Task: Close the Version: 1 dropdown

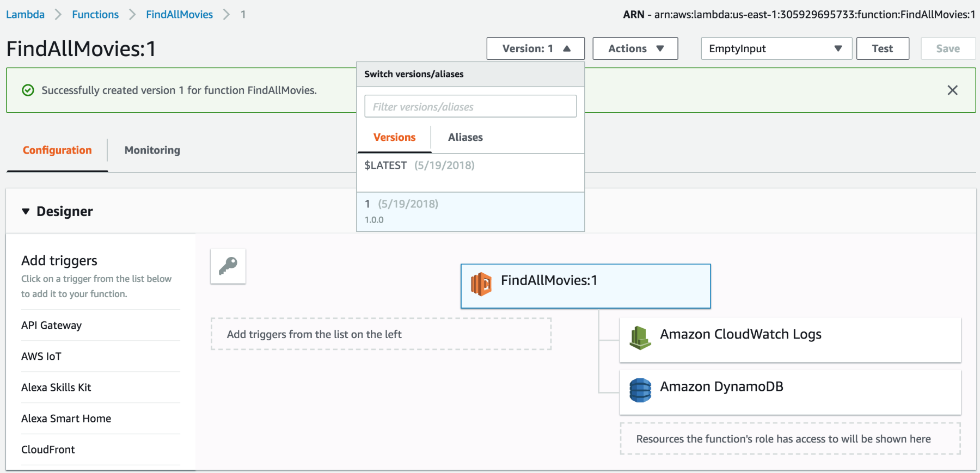Action: [x=536, y=48]
